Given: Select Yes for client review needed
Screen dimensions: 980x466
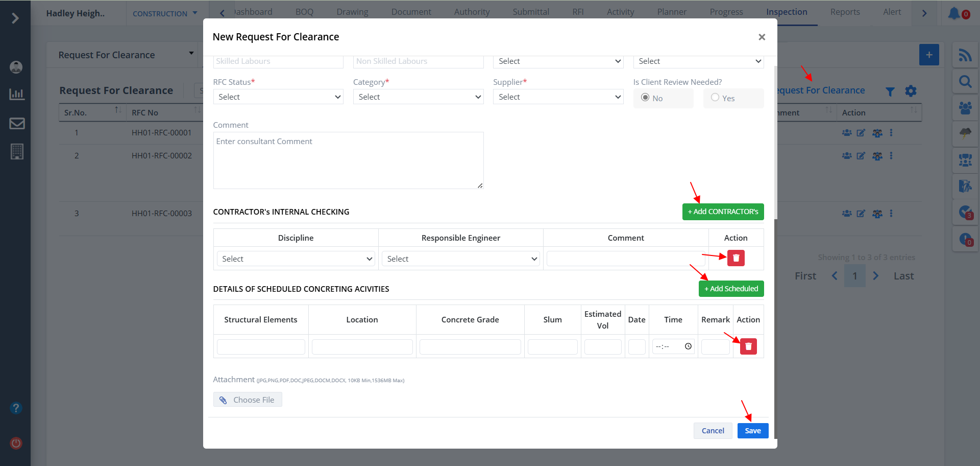Looking at the screenshot, I should point(715,98).
